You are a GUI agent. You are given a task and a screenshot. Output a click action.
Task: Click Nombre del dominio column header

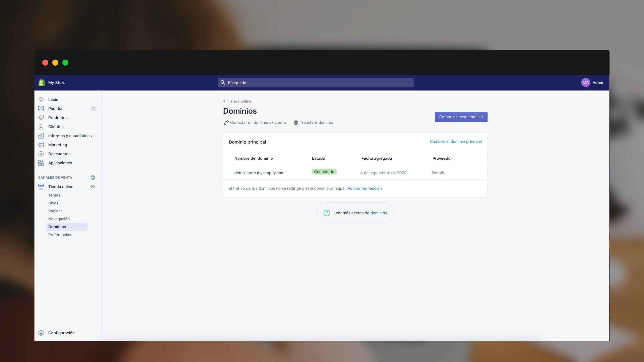coord(254,158)
